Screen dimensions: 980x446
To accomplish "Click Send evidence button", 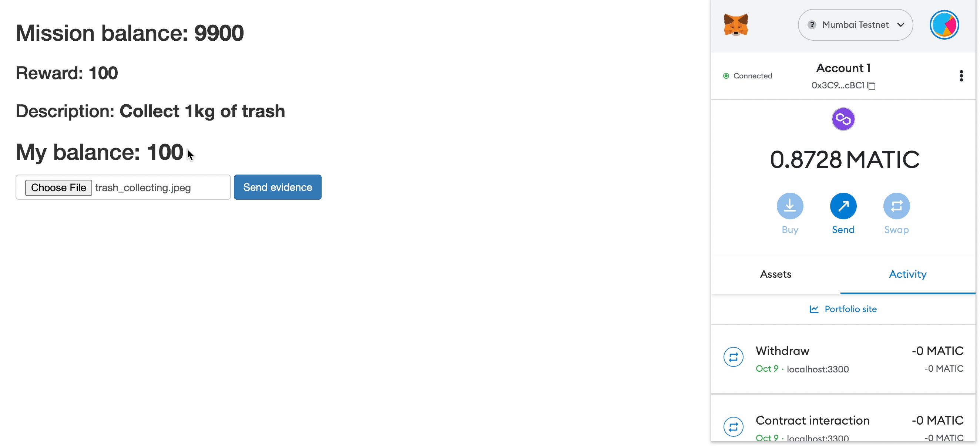I will coord(278,187).
